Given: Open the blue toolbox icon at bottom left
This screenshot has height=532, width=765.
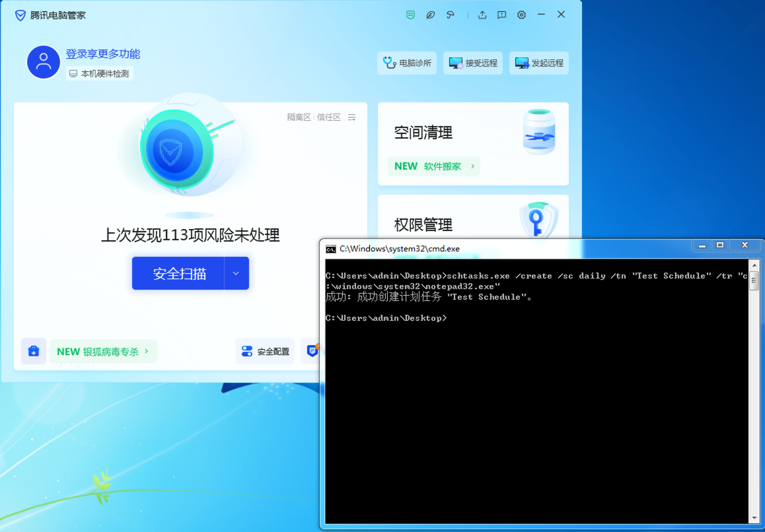Looking at the screenshot, I should coord(34,351).
